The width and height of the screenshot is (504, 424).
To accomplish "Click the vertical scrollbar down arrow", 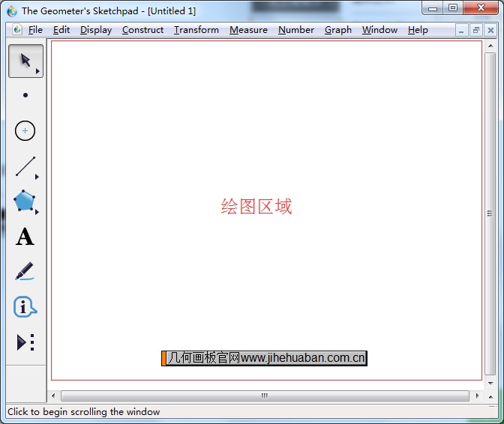I will point(490,384).
